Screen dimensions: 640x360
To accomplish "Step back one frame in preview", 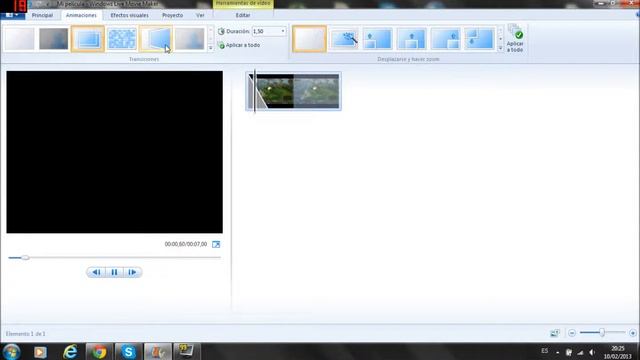I will [96, 272].
